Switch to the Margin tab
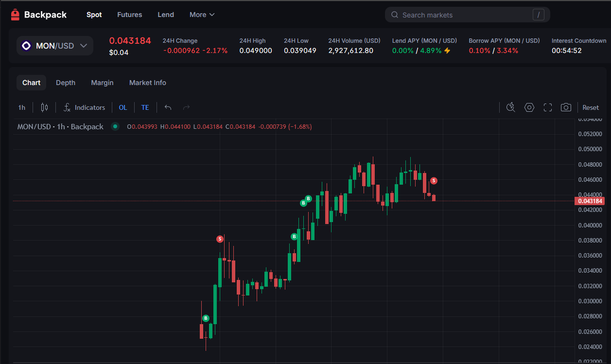The image size is (611, 364). 102,82
